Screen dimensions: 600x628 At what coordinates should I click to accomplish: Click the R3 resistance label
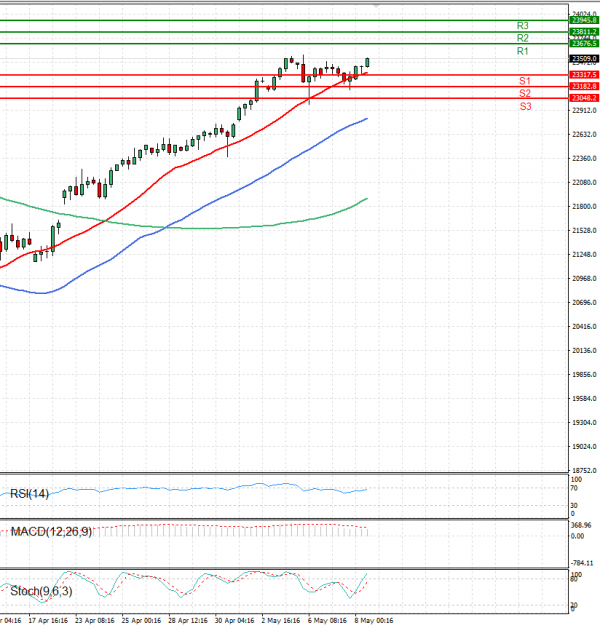pos(522,26)
